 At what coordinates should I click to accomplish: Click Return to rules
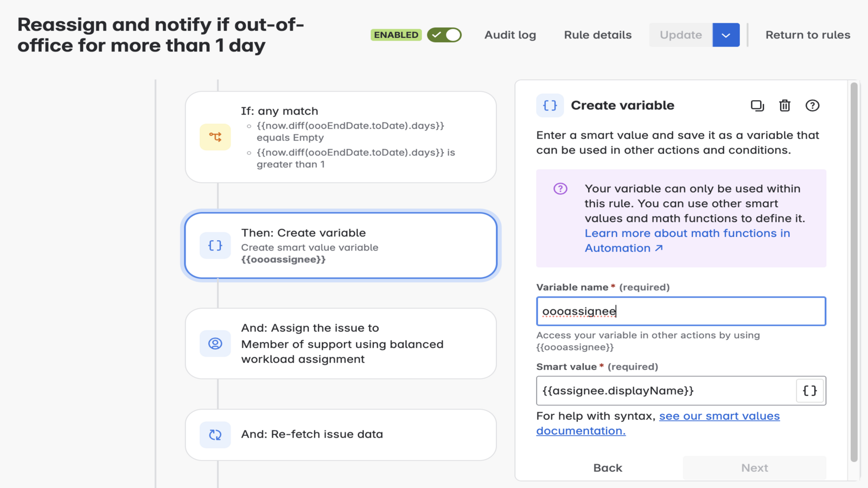(807, 35)
